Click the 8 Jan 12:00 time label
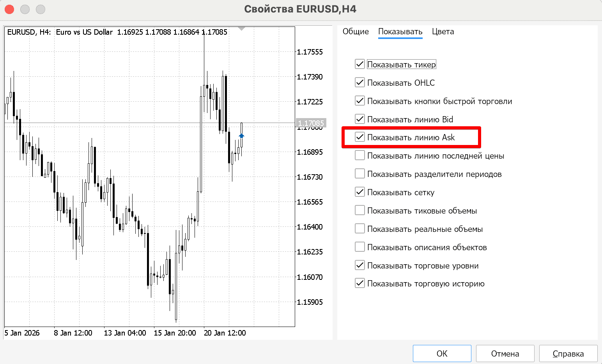The image size is (602, 364). click(x=73, y=333)
